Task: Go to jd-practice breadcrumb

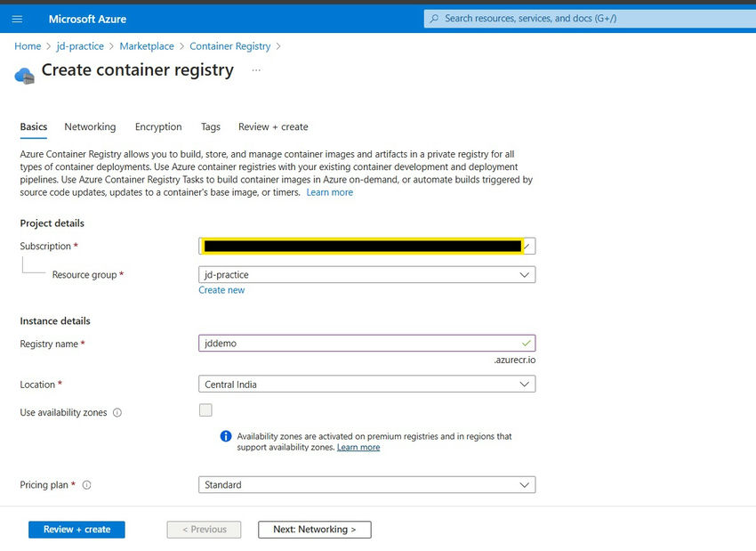Action: click(80, 46)
